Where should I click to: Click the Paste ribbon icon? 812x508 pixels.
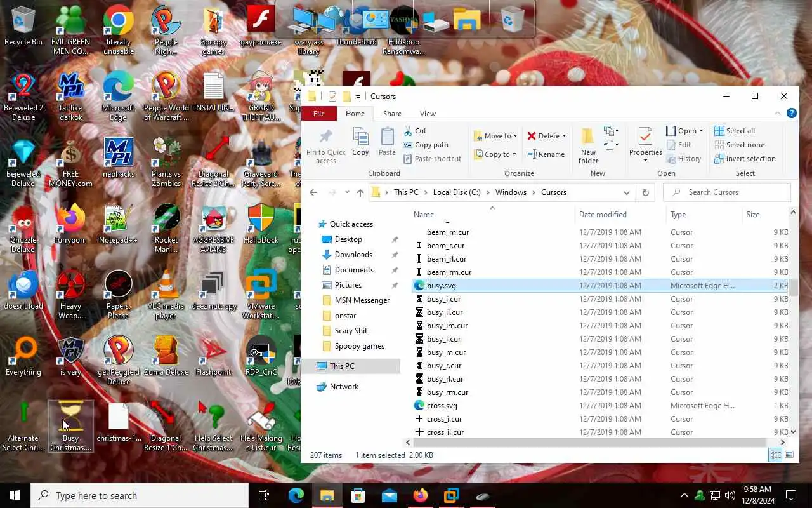tap(387, 142)
